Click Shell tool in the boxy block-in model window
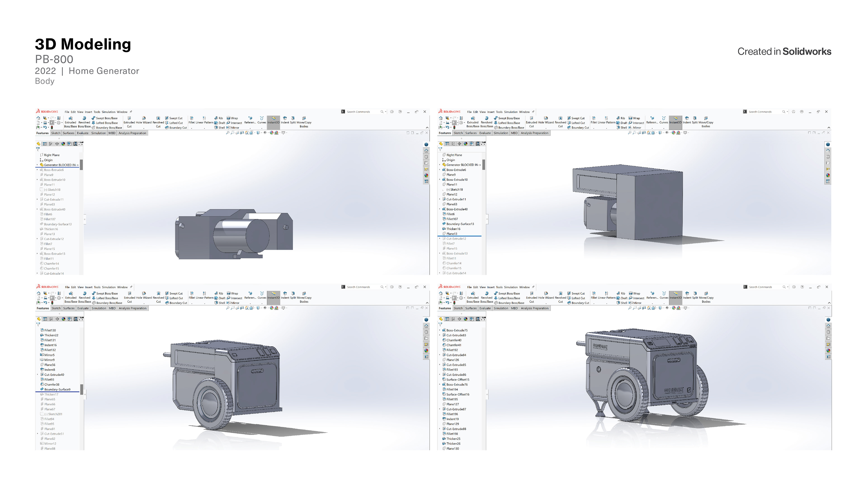 (x=622, y=128)
